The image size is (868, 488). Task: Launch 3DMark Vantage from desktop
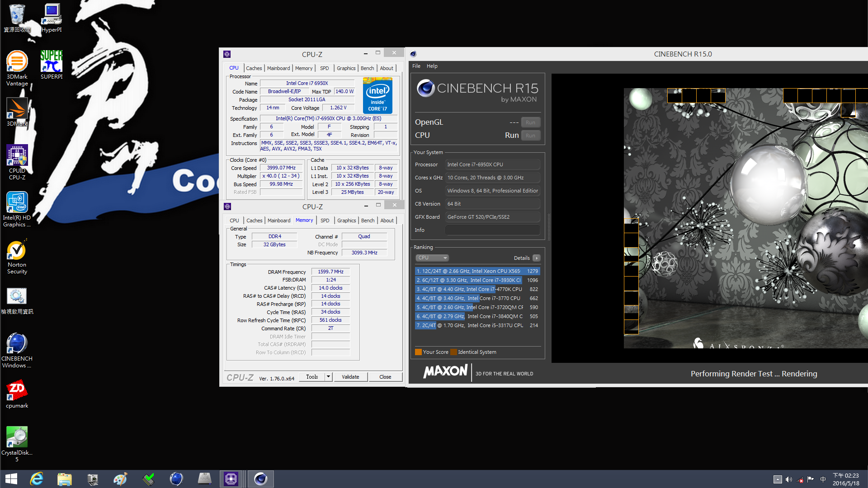coord(17,68)
